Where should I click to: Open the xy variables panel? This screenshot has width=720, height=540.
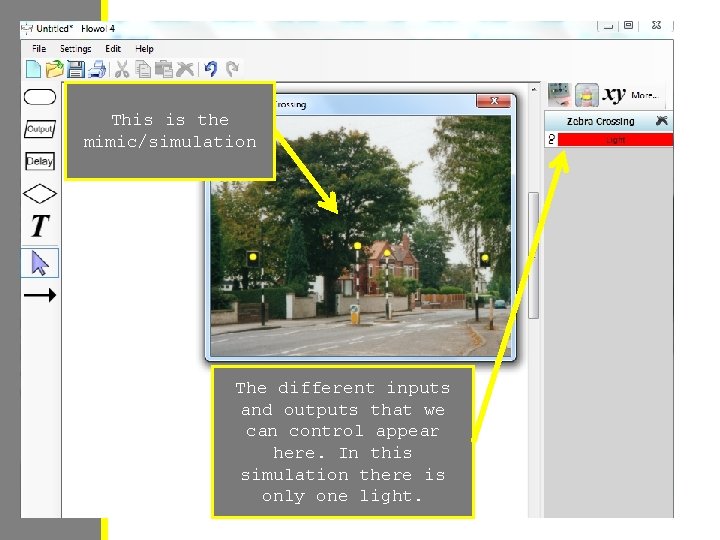[613, 95]
